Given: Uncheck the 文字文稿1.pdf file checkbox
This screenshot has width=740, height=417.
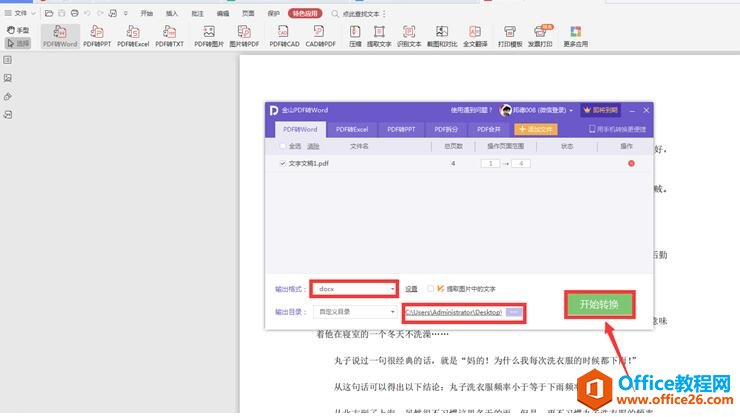Looking at the screenshot, I should 282,162.
